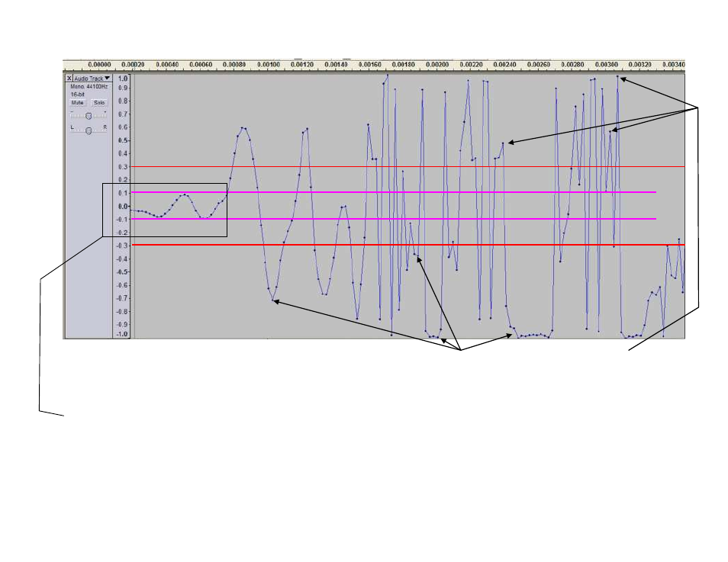
Task: Close the Audio Track with its X button
Action: click(x=69, y=79)
